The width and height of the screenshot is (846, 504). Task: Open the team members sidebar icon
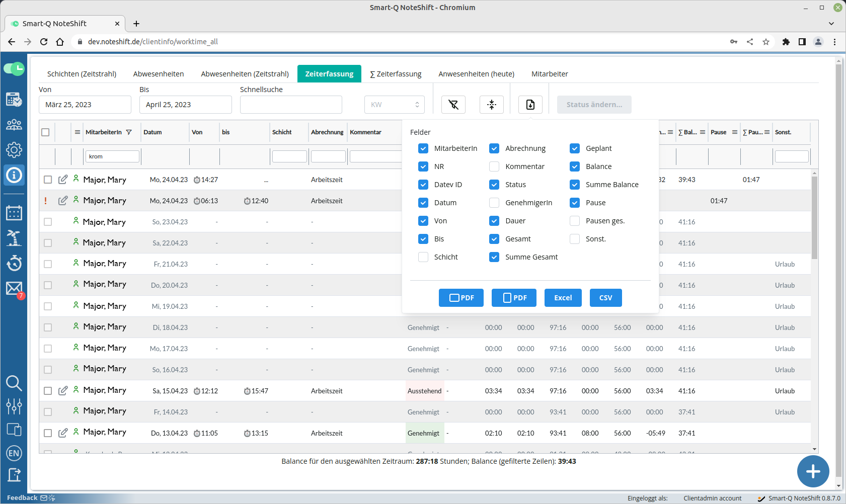point(14,124)
